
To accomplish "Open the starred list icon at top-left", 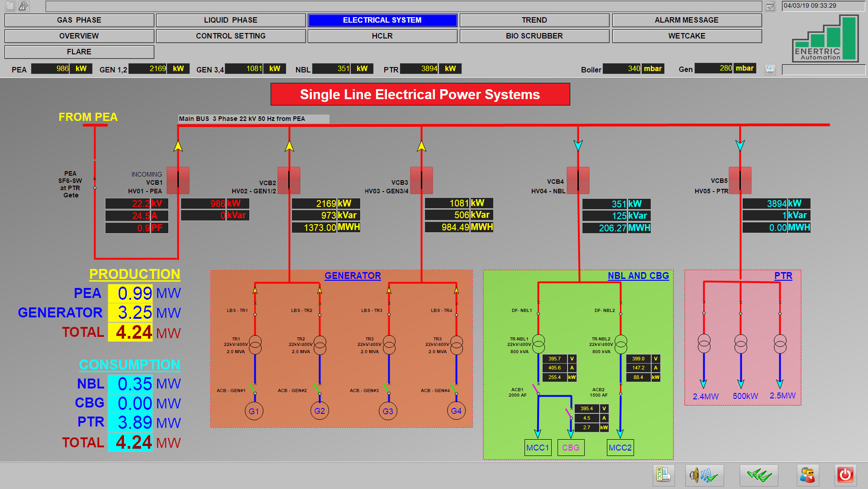I will click(x=10, y=6).
